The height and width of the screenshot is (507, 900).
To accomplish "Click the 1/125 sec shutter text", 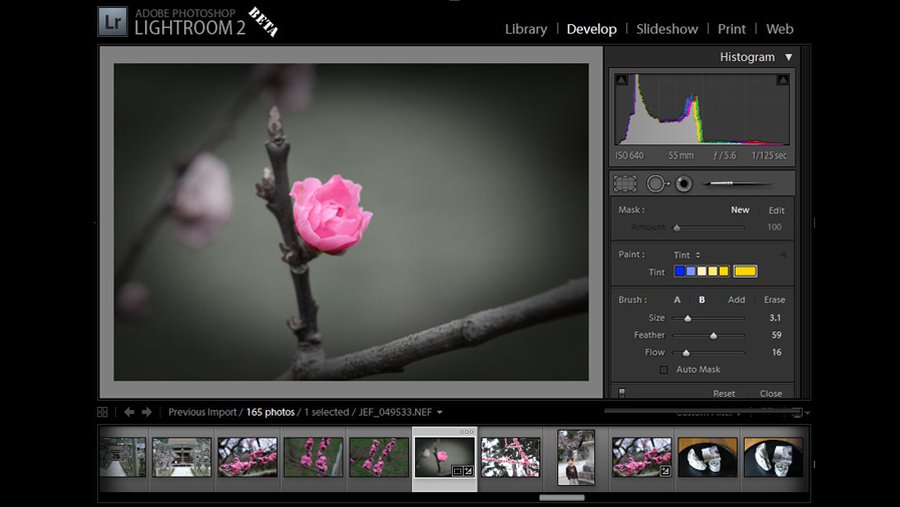I will [769, 156].
